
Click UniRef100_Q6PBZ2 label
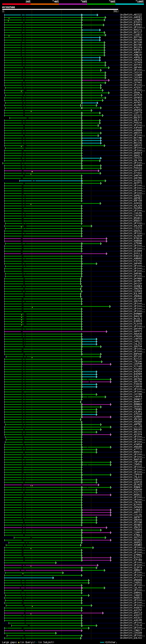(x=131, y=196)
